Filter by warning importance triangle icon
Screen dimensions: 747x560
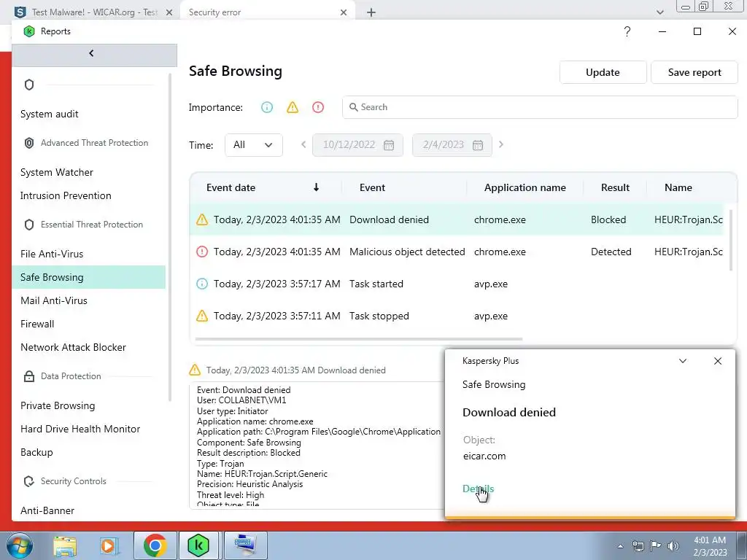293,107
